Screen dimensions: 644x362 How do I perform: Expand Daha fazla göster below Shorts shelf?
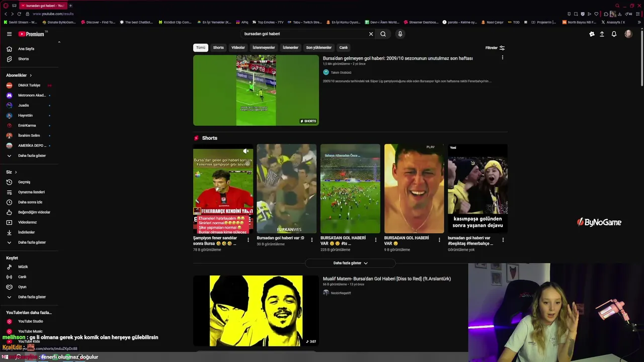click(350, 263)
